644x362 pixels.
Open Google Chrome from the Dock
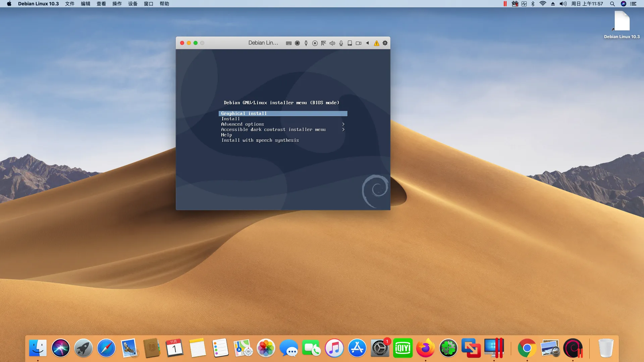[527, 348]
